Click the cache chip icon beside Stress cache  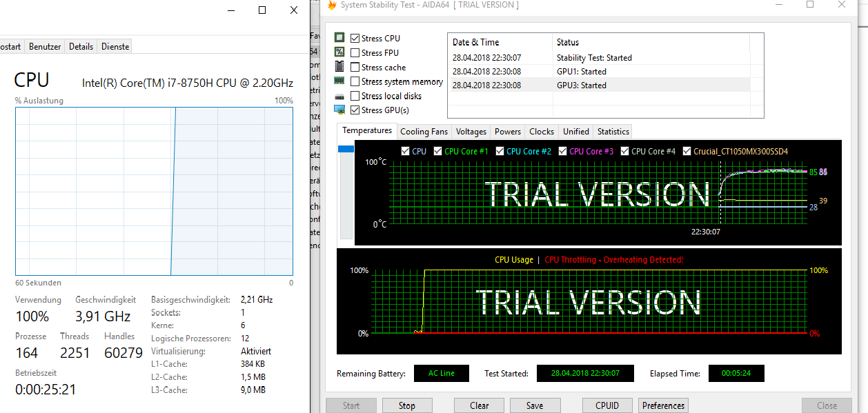[x=339, y=67]
